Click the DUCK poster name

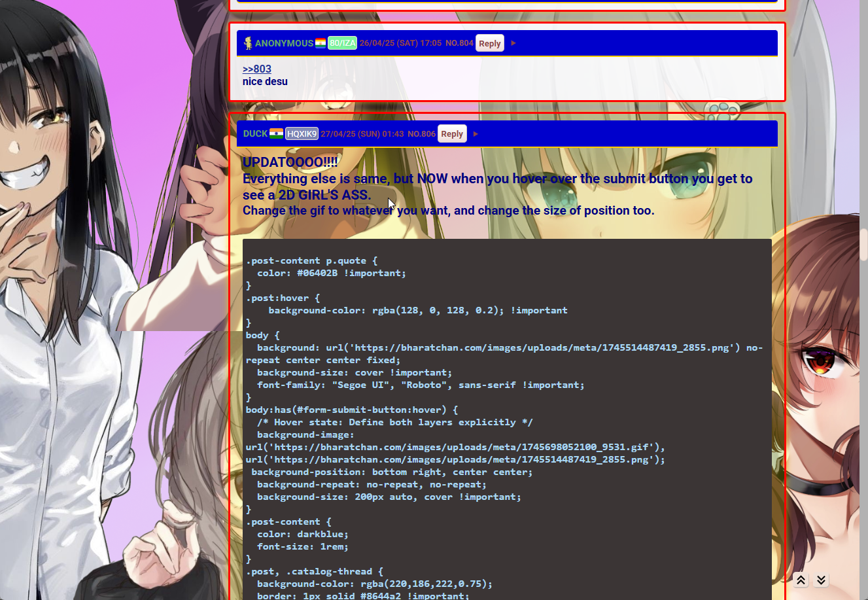(255, 133)
